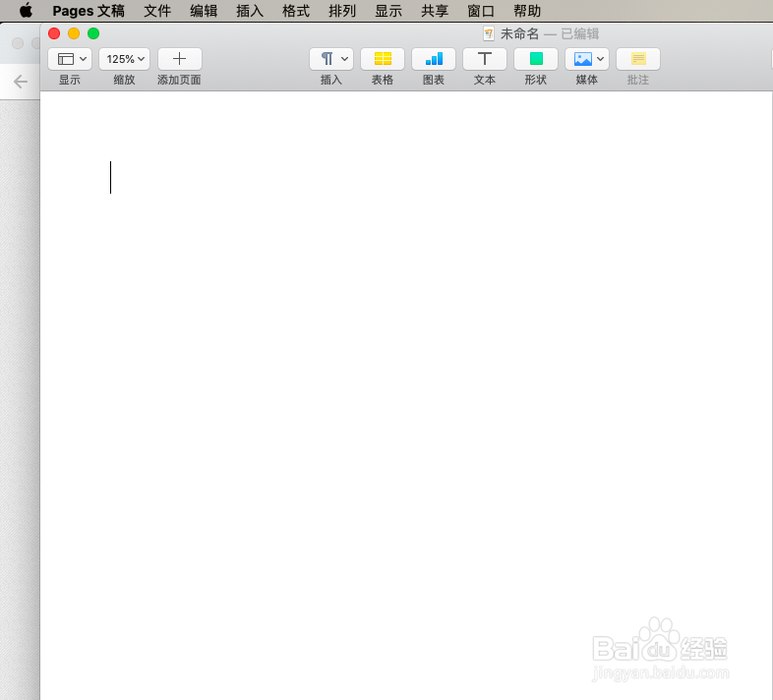Viewport: 773px width, 700px height.
Task: Open the 显示 view options toolbar dropdown
Action: pyautogui.click(x=70, y=59)
